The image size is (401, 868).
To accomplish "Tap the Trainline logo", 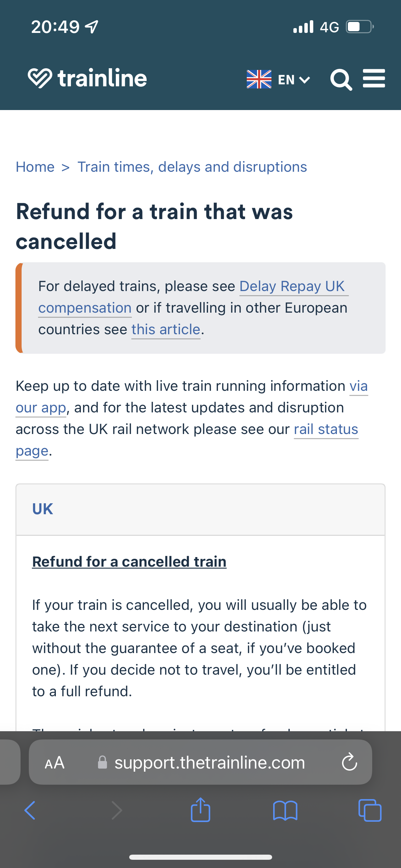I will point(87,78).
